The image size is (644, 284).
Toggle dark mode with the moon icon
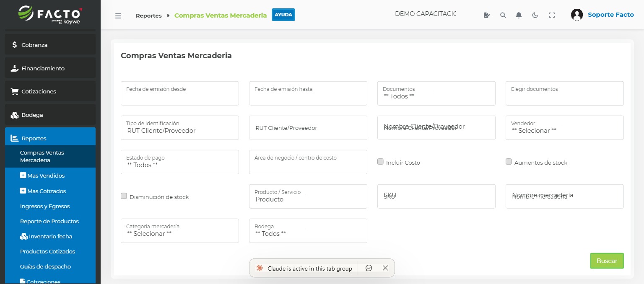point(535,15)
